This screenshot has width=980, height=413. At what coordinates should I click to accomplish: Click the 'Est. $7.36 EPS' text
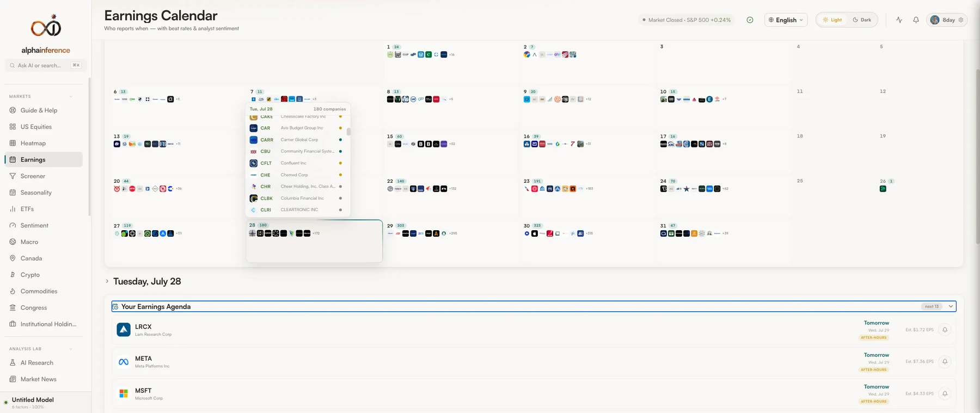pos(920,361)
